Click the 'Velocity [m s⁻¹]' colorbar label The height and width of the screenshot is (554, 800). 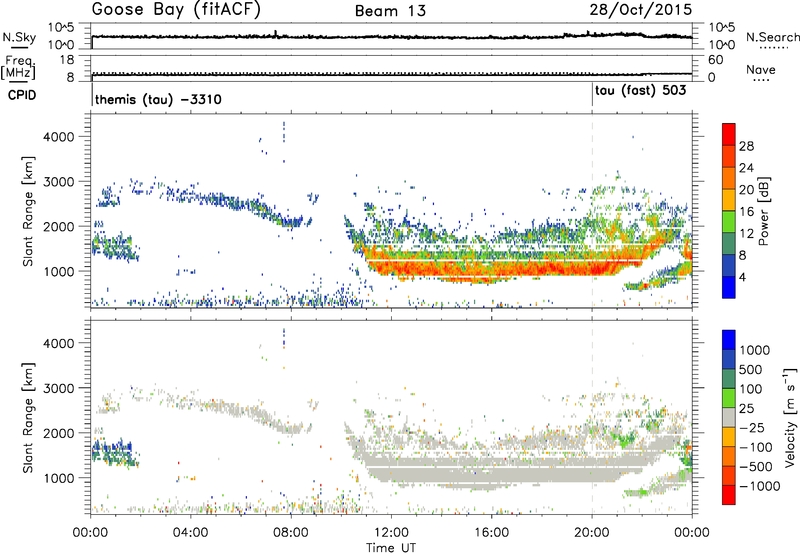tap(790, 417)
